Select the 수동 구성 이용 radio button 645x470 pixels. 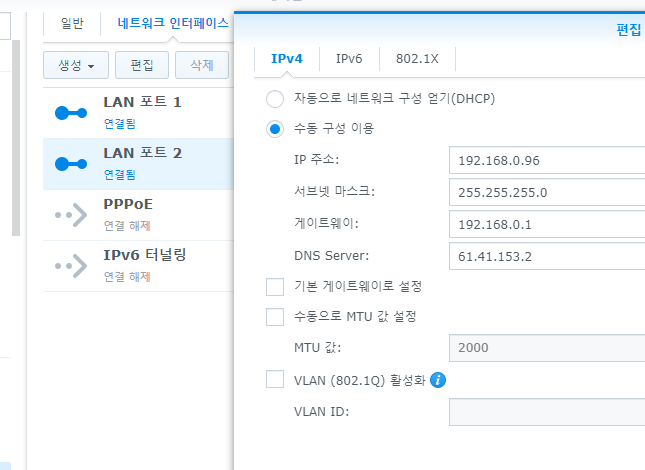[275, 129]
